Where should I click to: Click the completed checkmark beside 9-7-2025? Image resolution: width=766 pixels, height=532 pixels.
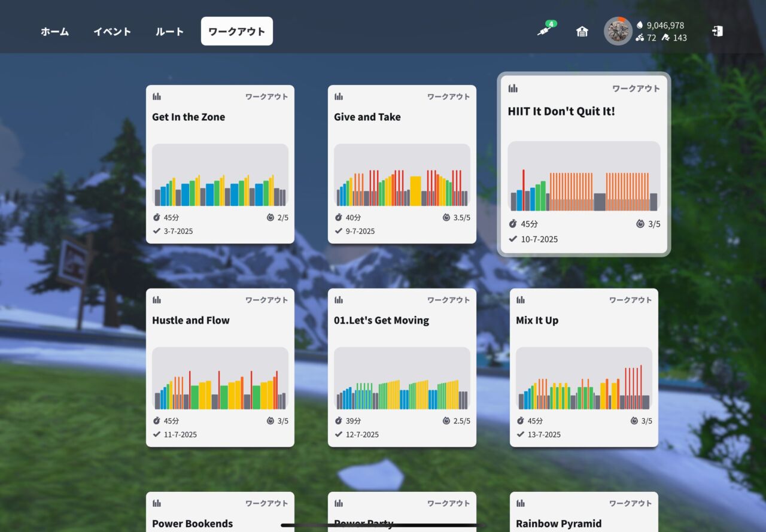click(339, 231)
